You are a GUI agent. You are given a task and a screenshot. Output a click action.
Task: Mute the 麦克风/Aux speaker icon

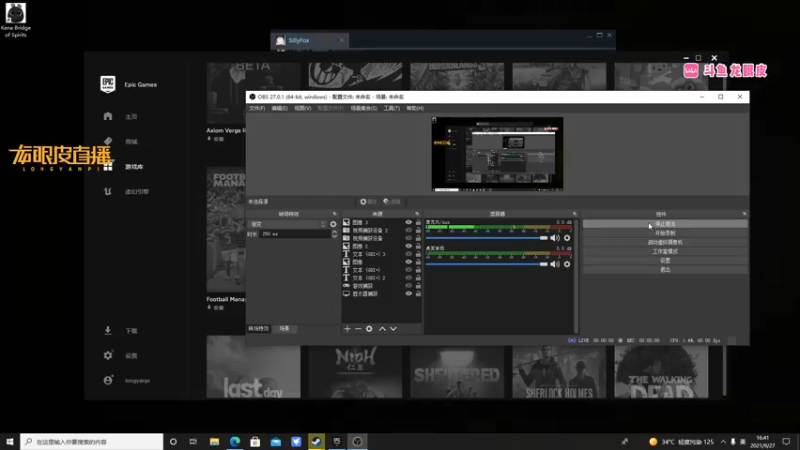coord(555,238)
